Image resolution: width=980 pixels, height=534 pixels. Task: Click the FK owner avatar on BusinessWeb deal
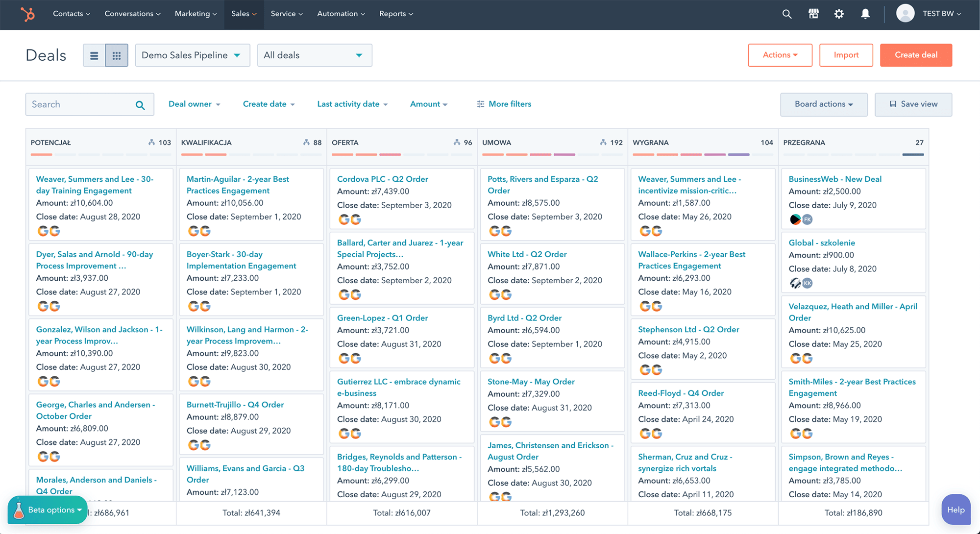click(x=808, y=219)
